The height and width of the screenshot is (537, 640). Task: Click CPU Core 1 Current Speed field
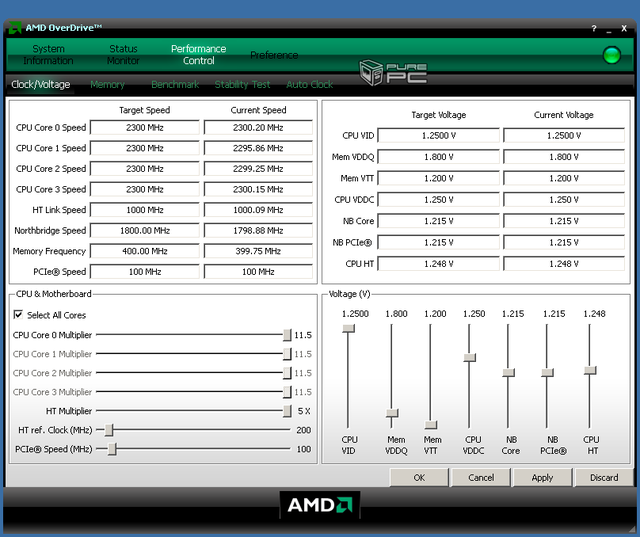258,148
